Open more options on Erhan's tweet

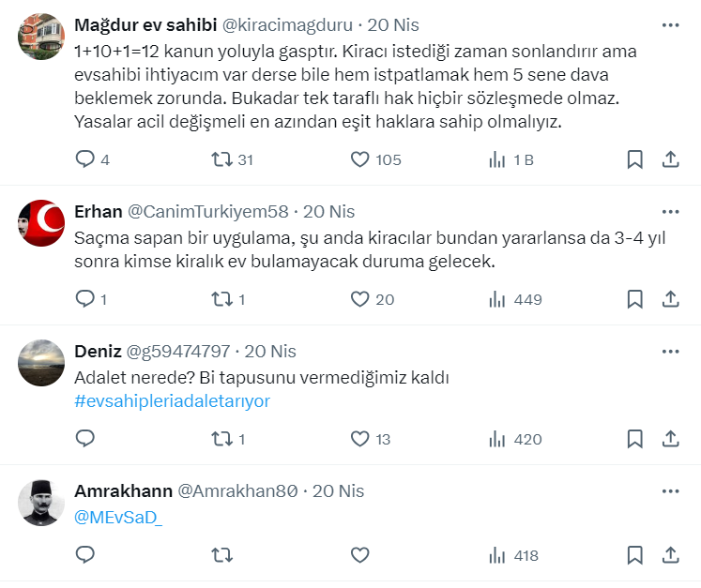[x=670, y=212]
